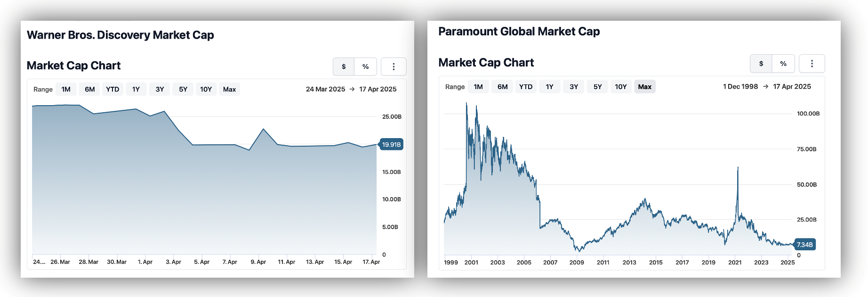This screenshot has height=297, width=868.
Task: Toggle Paramount chart to percent view
Action: coord(783,64)
